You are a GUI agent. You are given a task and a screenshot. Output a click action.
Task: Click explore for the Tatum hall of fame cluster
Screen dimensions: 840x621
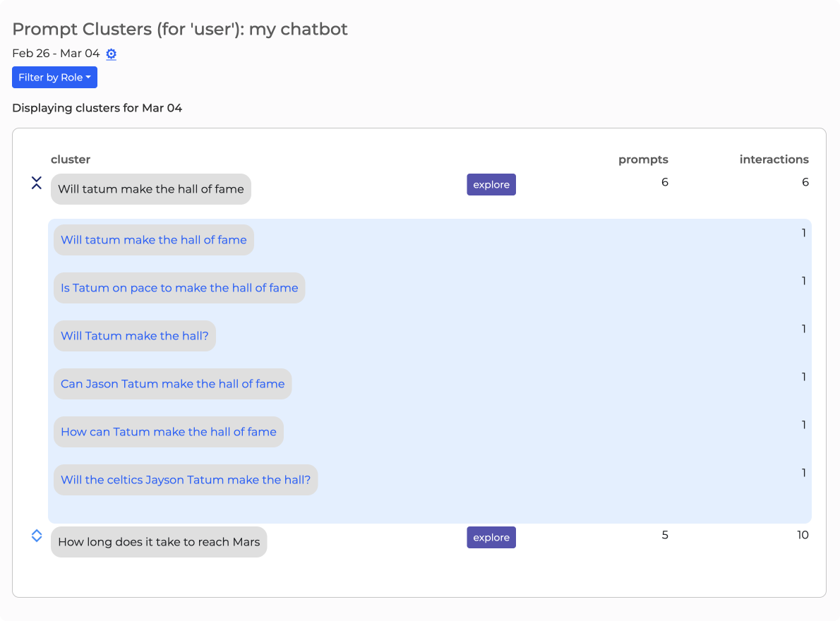pos(491,185)
